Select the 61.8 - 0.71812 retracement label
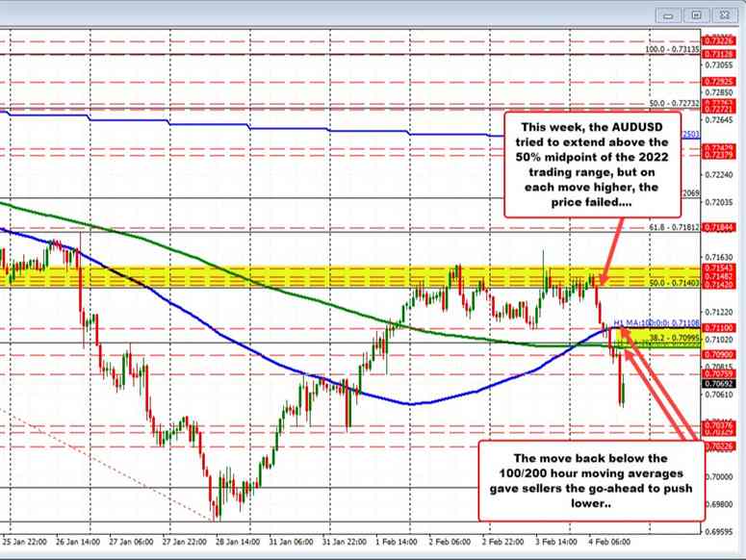 (675, 227)
